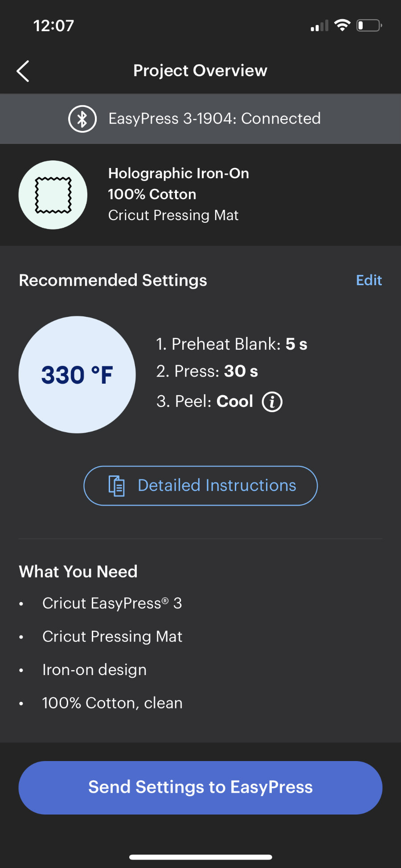Tap the Holographic Iron-On material title

click(178, 173)
